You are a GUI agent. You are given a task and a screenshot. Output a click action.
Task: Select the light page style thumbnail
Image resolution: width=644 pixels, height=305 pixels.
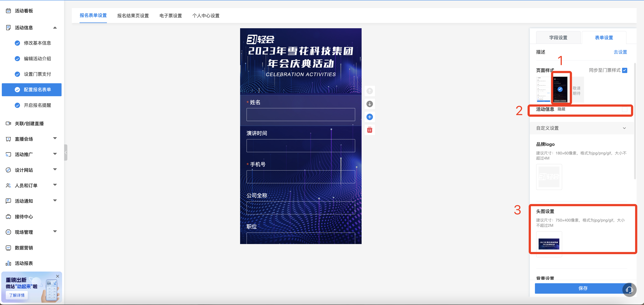pos(543,89)
